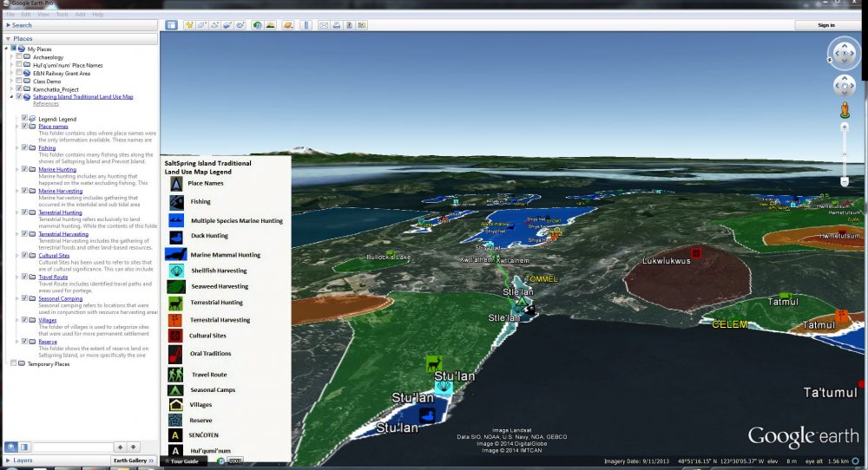Click the Sign in button

click(x=825, y=25)
